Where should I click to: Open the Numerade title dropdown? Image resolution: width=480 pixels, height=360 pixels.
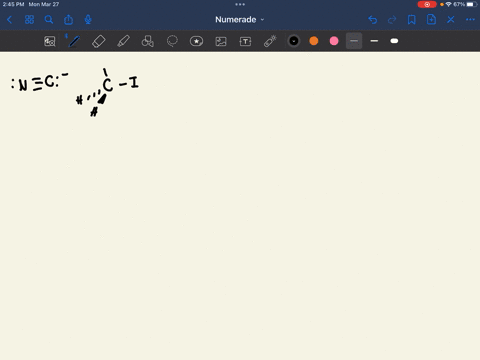tap(240, 20)
